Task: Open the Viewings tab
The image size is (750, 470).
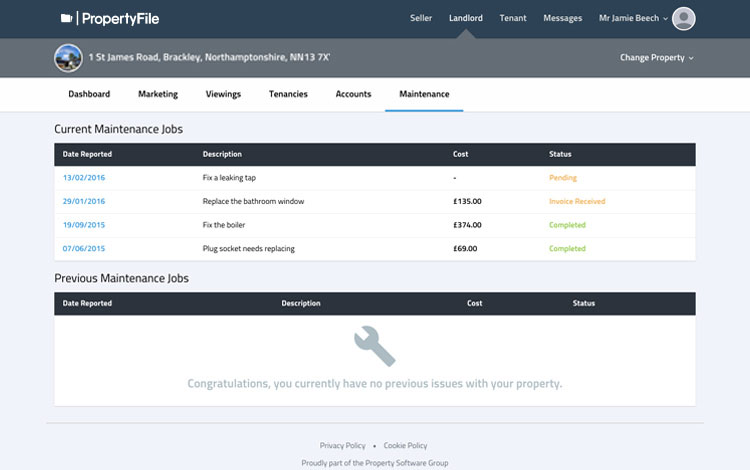Action: (x=223, y=94)
